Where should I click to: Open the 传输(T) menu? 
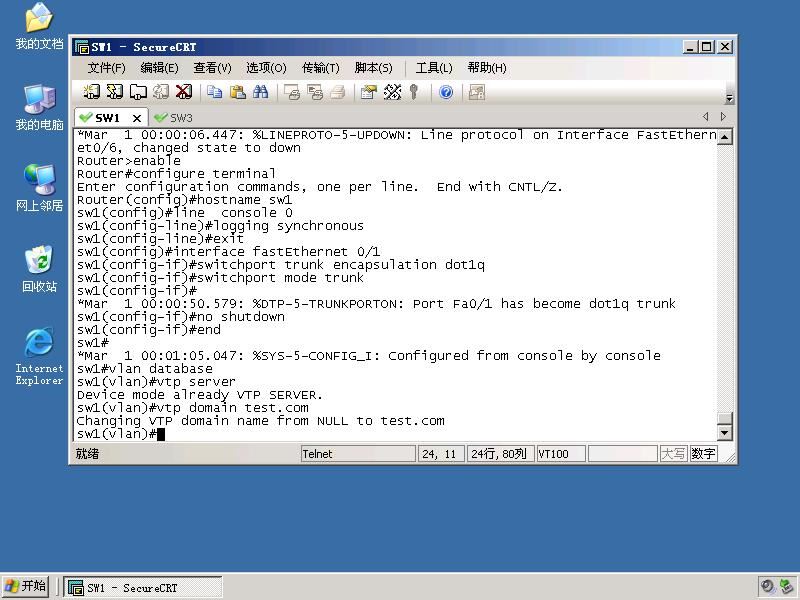320,68
